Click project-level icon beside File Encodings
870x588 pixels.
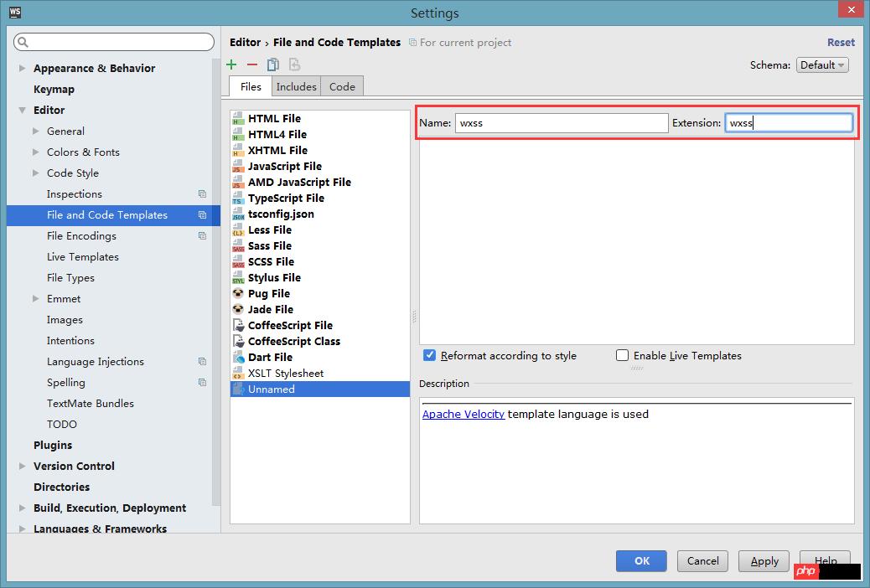click(202, 236)
